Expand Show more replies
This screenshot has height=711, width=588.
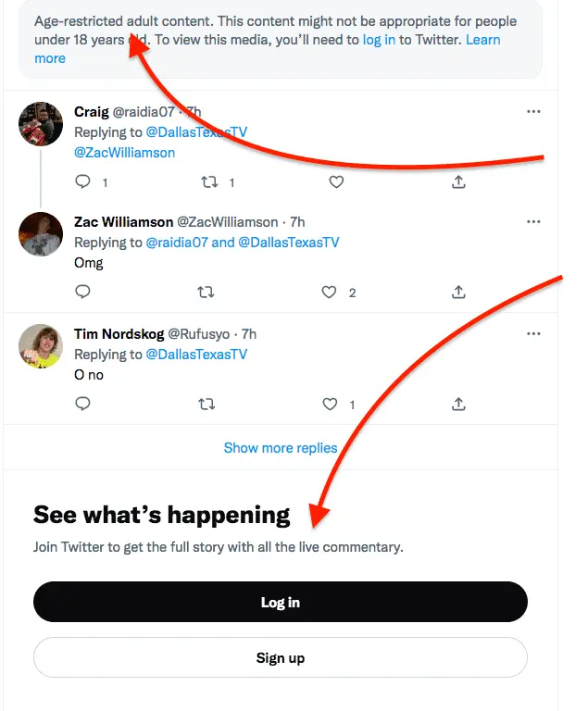click(281, 448)
